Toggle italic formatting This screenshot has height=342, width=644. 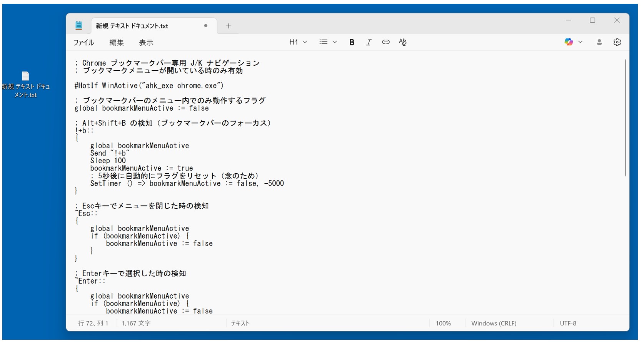[x=369, y=42]
